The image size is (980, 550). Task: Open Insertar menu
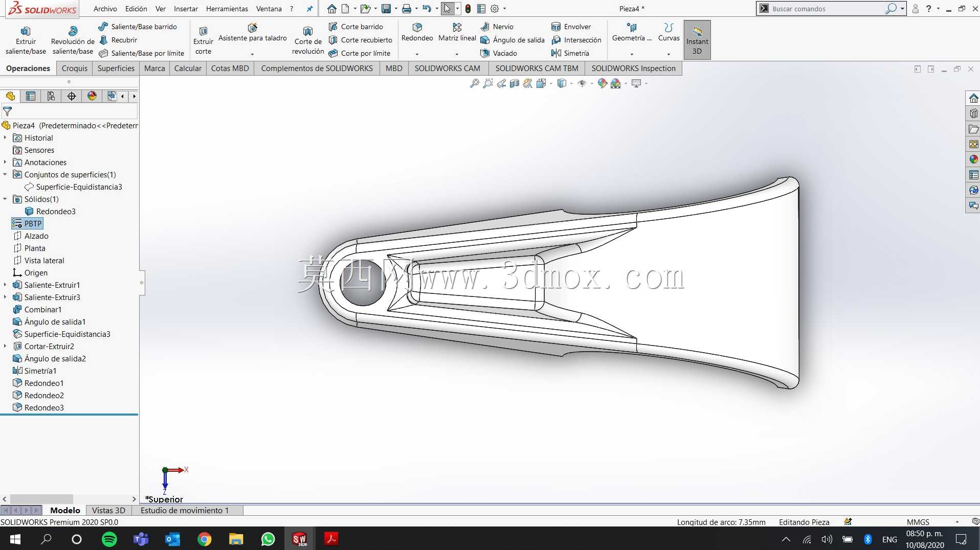[186, 9]
